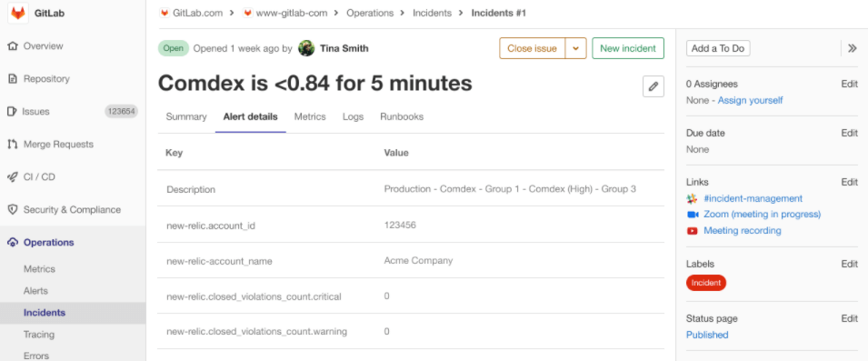Collapse sidebar with double chevron icon
The width and height of the screenshot is (868, 361).
point(852,48)
